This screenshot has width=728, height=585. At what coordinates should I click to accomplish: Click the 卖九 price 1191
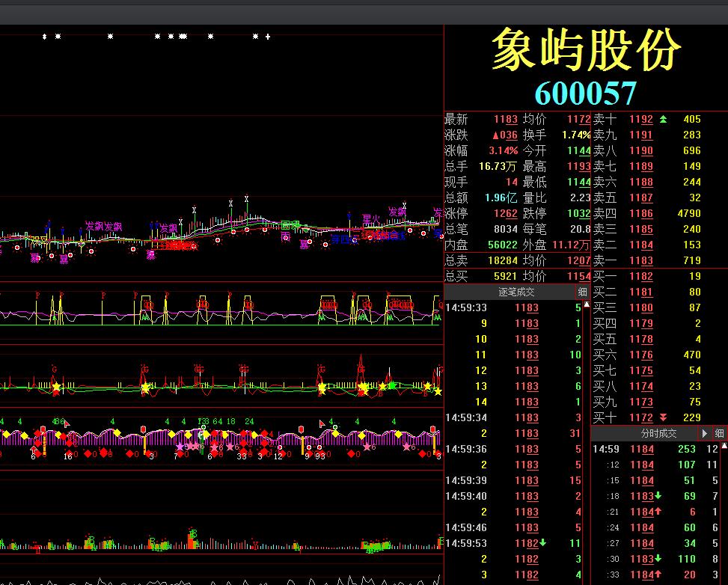641,135
